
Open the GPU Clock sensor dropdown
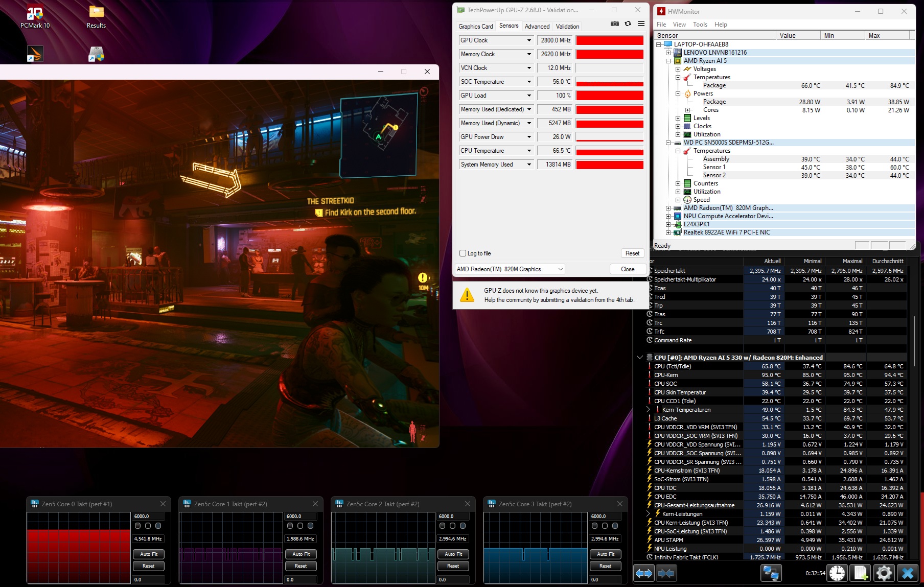[x=529, y=40]
